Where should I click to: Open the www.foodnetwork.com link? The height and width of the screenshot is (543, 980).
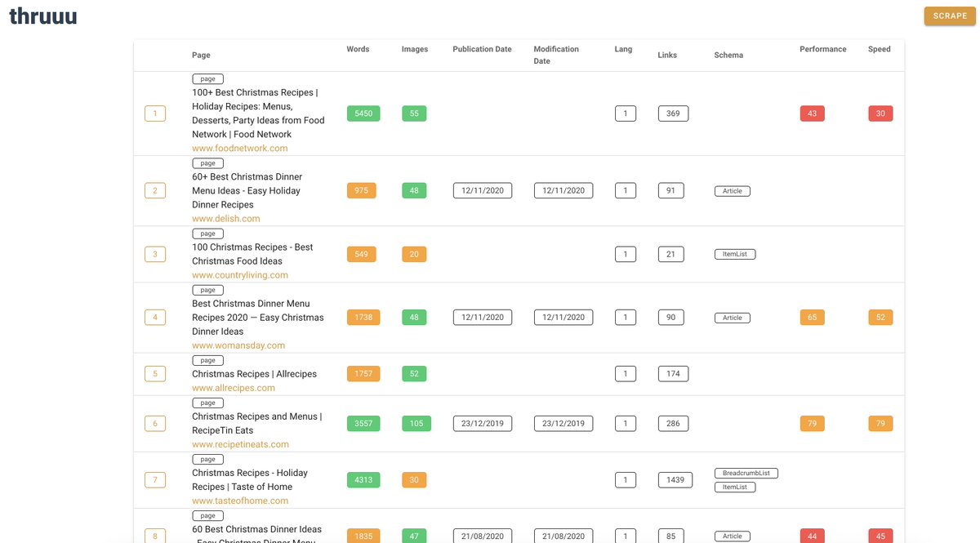point(240,149)
